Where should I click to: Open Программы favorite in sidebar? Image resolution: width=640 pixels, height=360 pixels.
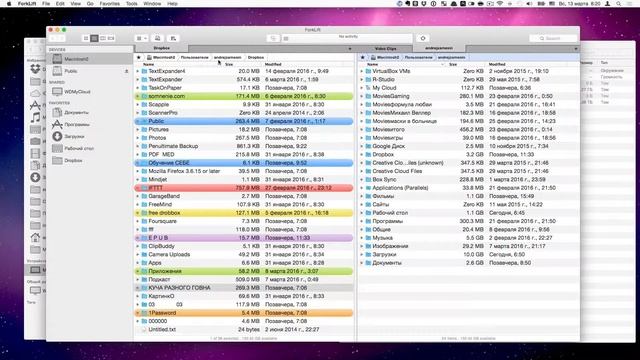(x=89, y=124)
